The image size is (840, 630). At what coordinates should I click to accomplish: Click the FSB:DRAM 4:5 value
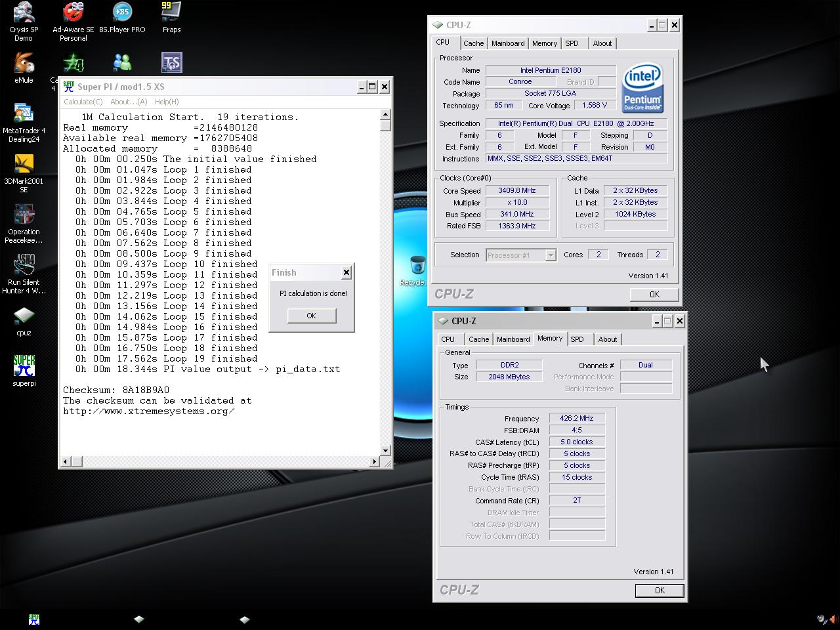point(577,430)
